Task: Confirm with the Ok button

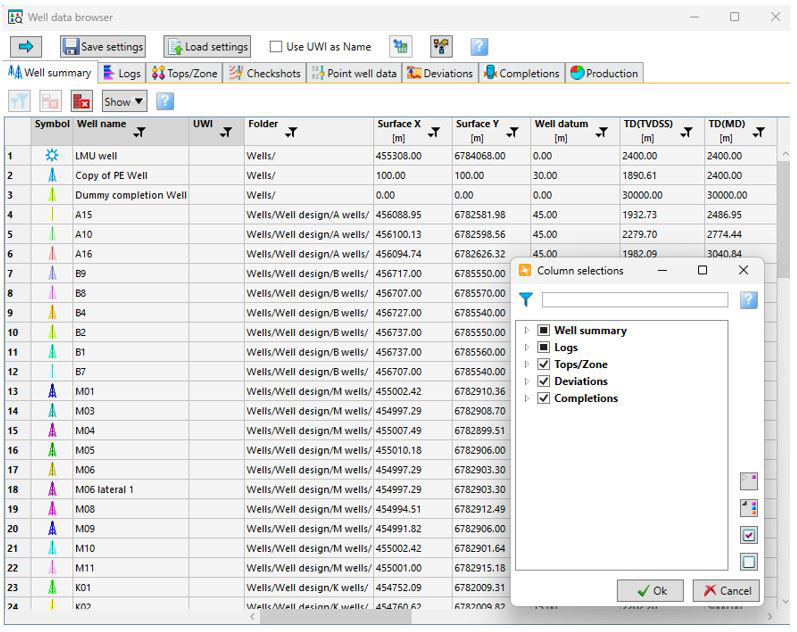Action: [651, 590]
